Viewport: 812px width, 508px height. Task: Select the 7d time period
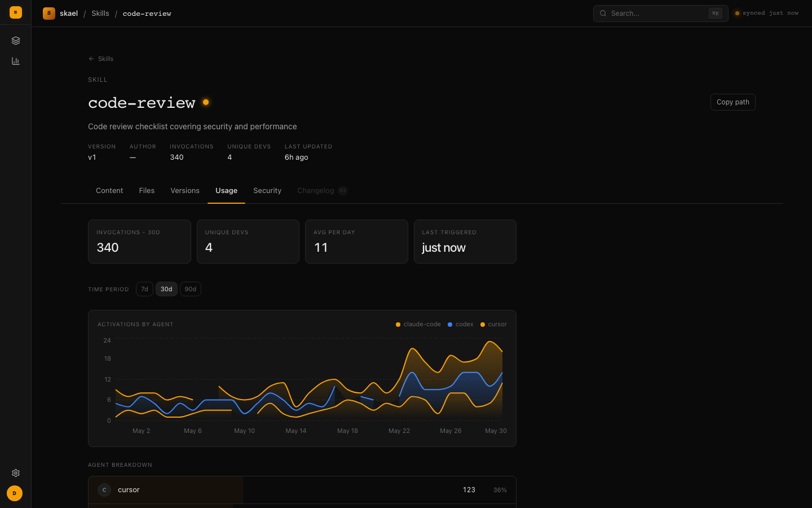click(x=144, y=289)
